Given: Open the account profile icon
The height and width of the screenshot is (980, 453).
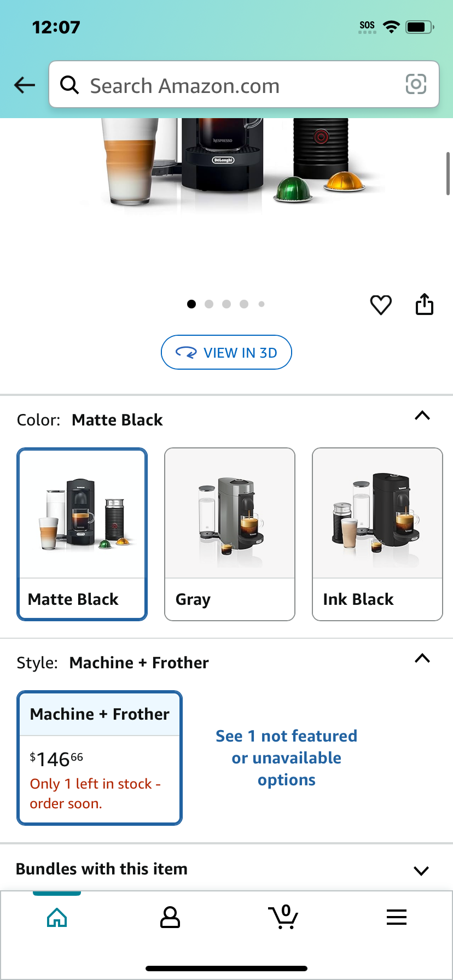Looking at the screenshot, I should point(170,917).
